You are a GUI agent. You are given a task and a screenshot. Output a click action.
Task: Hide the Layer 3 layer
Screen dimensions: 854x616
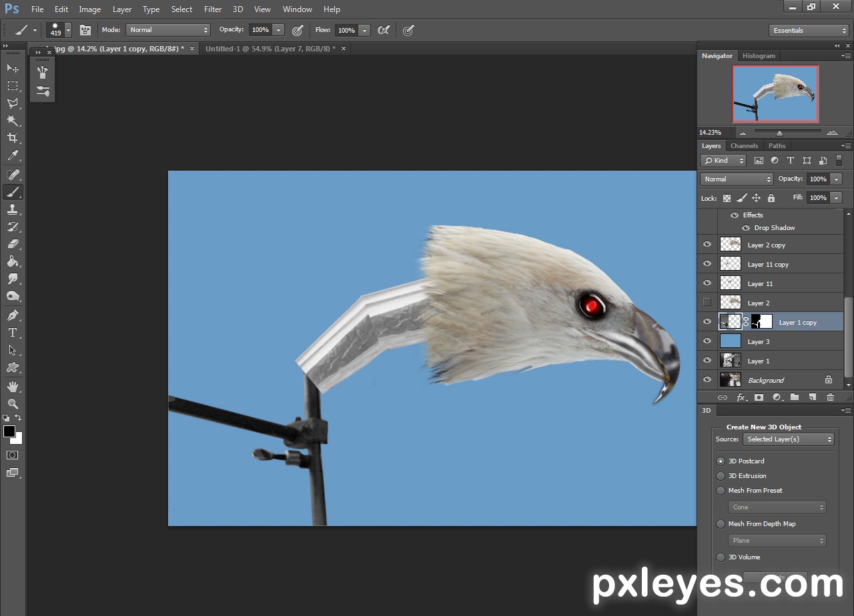707,341
